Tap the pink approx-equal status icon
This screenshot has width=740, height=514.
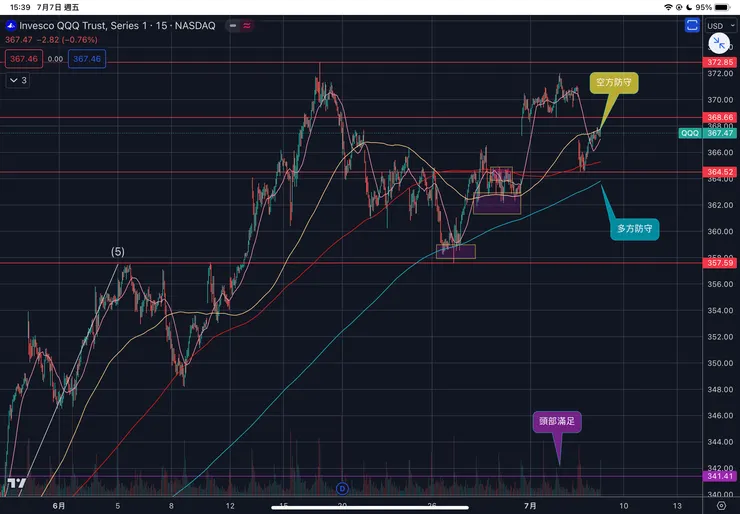click(x=247, y=25)
